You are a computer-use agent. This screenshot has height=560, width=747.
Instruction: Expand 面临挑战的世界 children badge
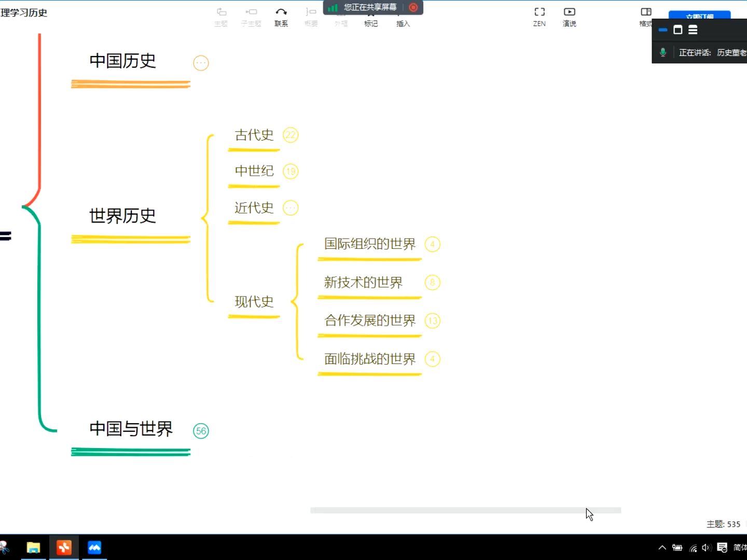click(432, 359)
